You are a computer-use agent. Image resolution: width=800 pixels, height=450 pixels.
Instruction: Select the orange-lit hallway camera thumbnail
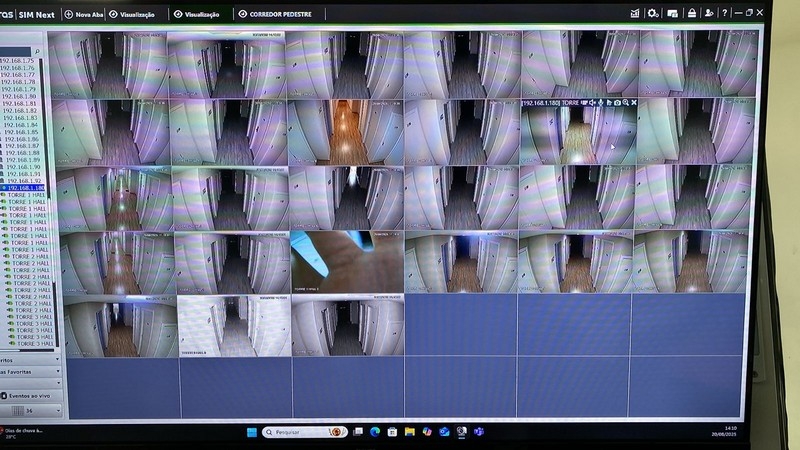click(x=348, y=130)
